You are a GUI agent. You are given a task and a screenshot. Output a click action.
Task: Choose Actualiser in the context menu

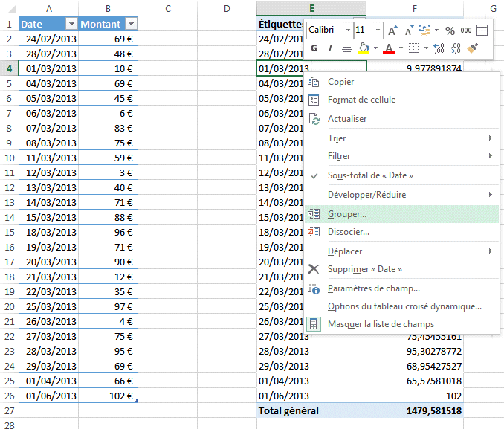401,119
